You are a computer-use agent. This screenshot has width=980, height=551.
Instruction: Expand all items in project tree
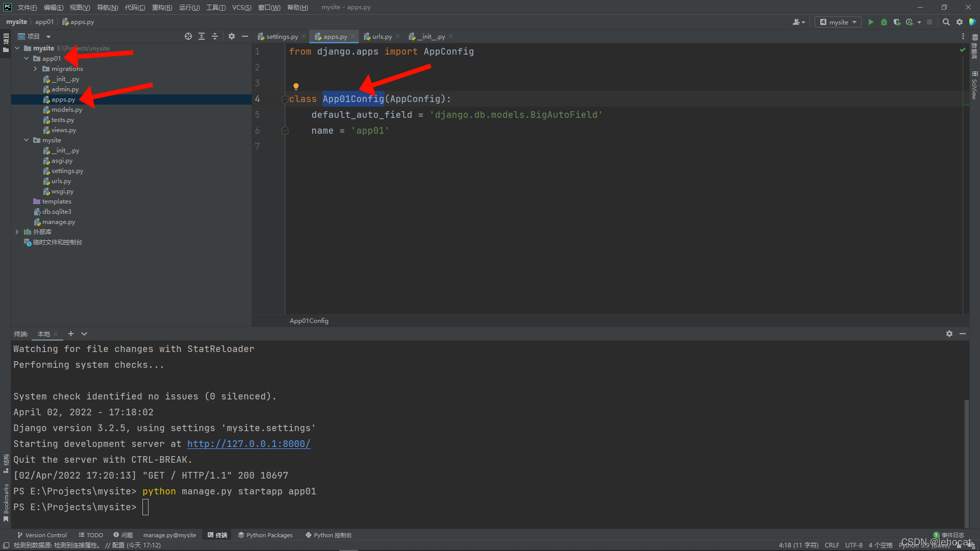202,36
